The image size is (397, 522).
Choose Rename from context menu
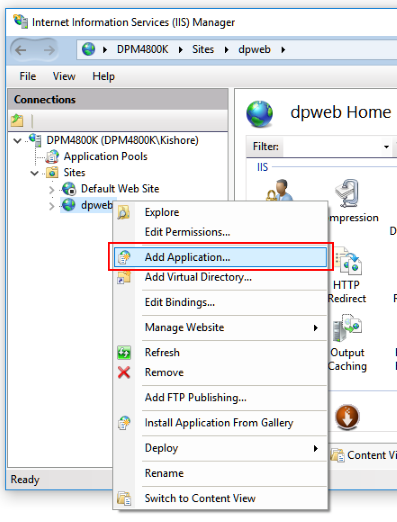[220, 473]
